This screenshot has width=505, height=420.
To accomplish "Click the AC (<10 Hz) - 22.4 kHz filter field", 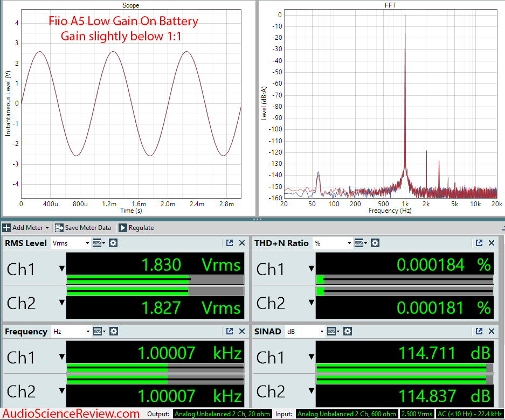I will click(469, 414).
